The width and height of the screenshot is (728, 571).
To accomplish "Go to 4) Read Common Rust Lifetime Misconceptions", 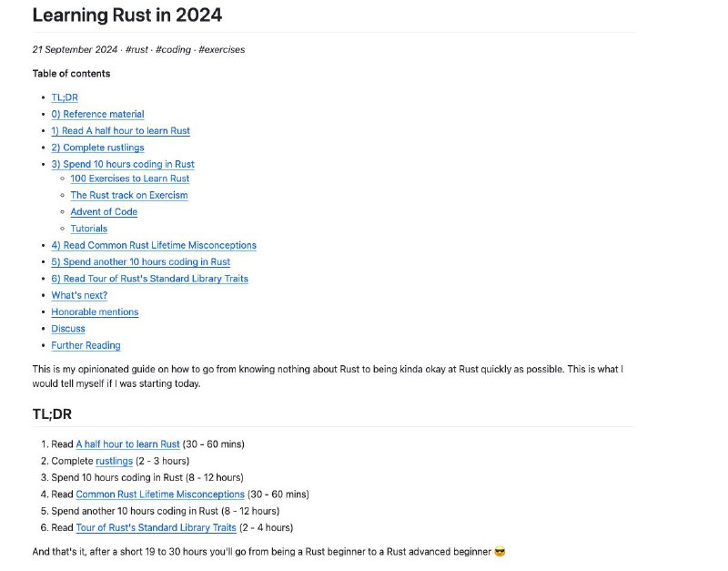I will pyautogui.click(x=154, y=245).
